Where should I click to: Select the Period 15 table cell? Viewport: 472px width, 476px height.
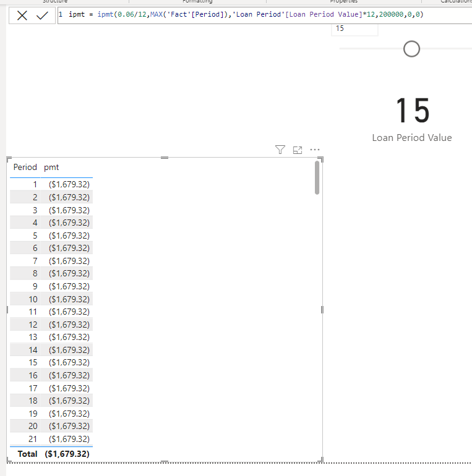pyautogui.click(x=33, y=362)
